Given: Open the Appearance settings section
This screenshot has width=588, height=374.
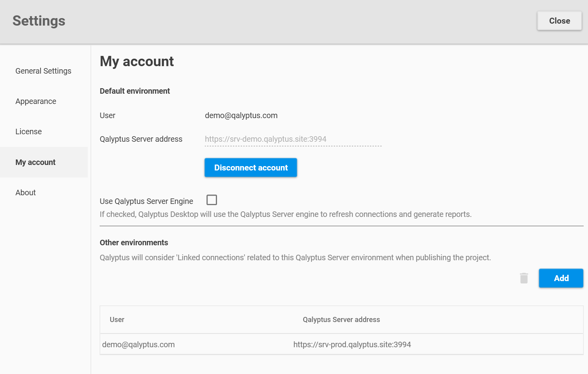Looking at the screenshot, I should tap(35, 101).
